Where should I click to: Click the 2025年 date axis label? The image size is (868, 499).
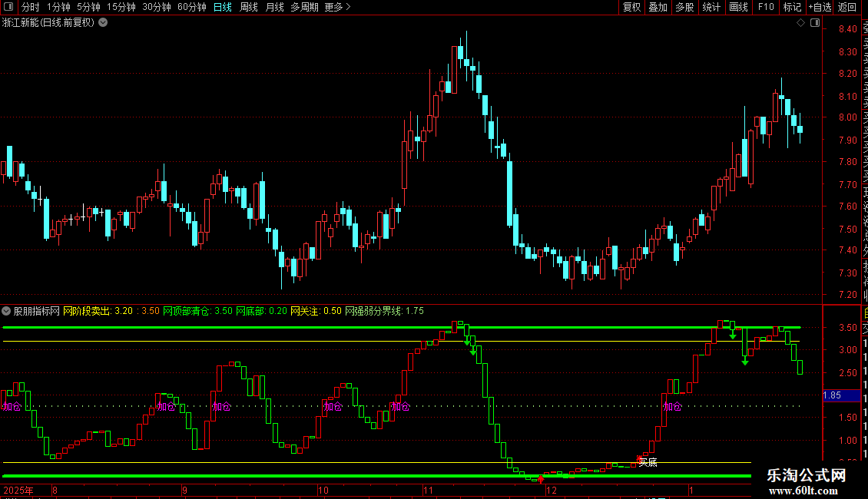(x=18, y=490)
